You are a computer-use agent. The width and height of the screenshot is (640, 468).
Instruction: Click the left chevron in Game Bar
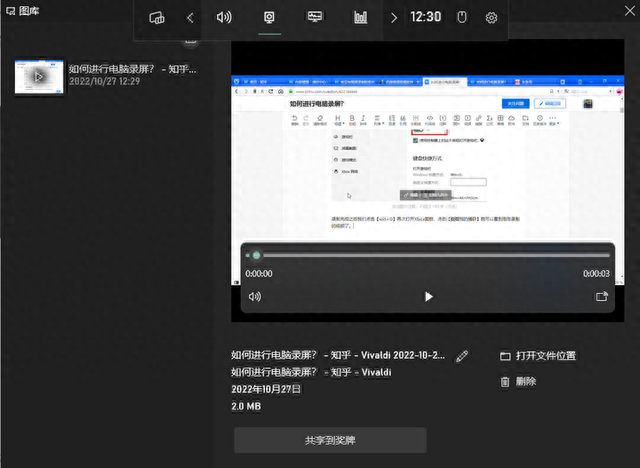pos(190,18)
